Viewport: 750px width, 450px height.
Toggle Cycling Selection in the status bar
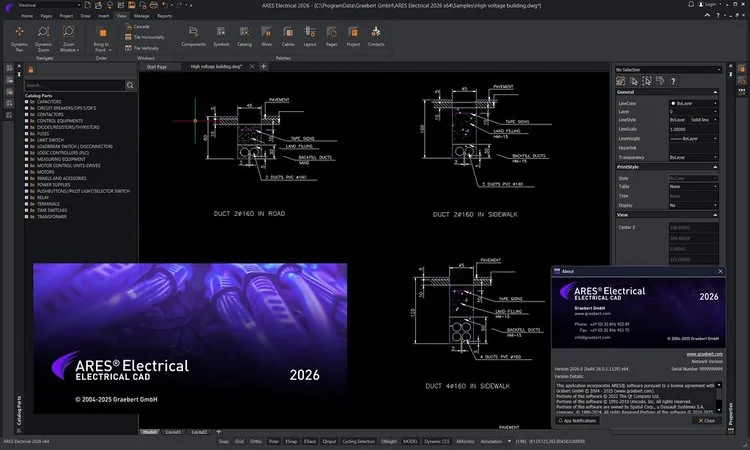(x=358, y=441)
